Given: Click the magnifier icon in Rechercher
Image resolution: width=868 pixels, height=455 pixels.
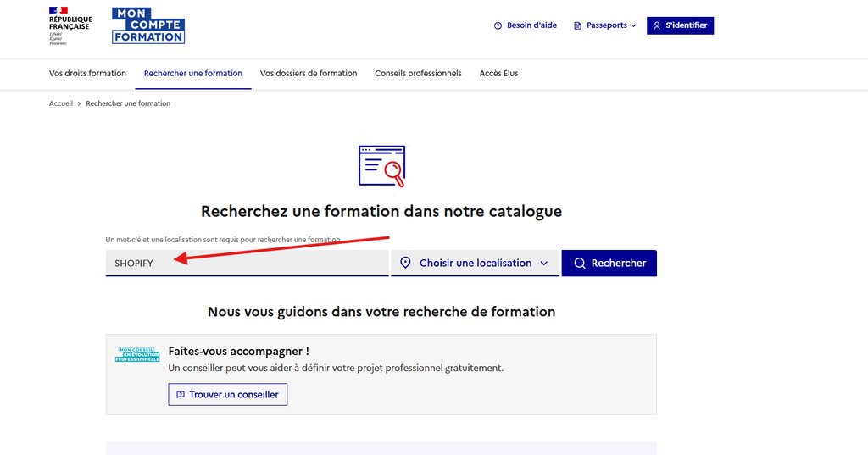Looking at the screenshot, I should click(x=580, y=263).
